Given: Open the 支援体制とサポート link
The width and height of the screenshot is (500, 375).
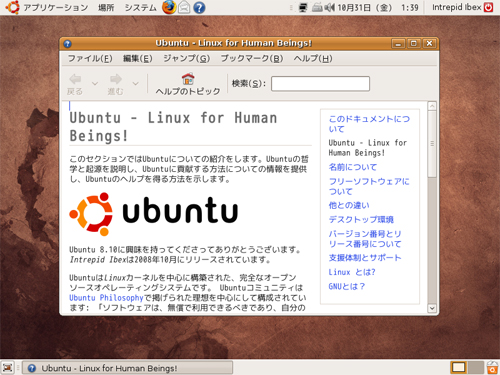Looking at the screenshot, I should pos(365,258).
